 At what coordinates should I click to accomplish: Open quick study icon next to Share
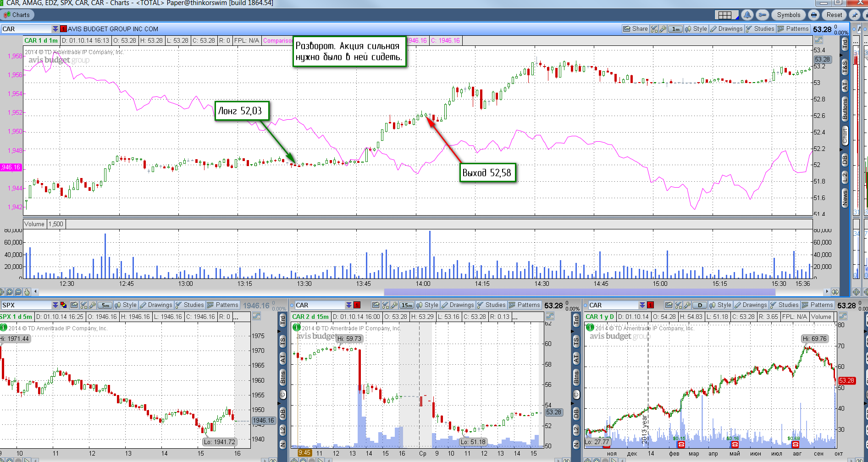click(x=654, y=29)
